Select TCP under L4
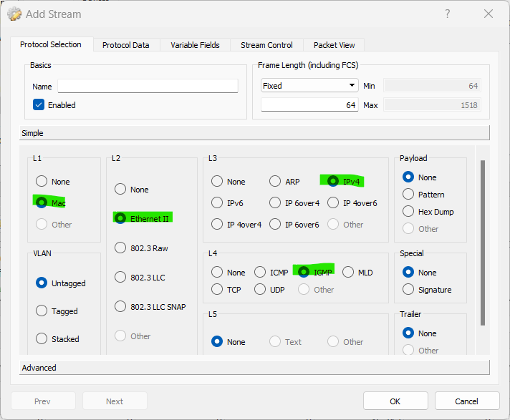 tap(226, 289)
